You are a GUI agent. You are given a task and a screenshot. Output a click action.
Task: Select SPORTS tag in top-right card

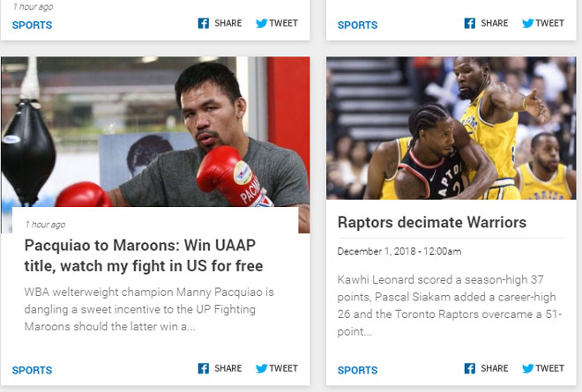(357, 25)
